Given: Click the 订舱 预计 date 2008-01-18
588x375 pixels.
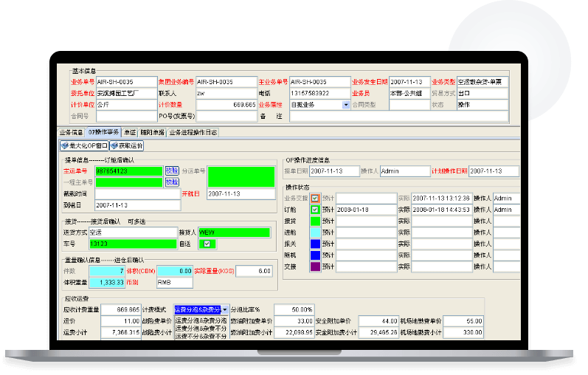Looking at the screenshot, I should [x=367, y=210].
